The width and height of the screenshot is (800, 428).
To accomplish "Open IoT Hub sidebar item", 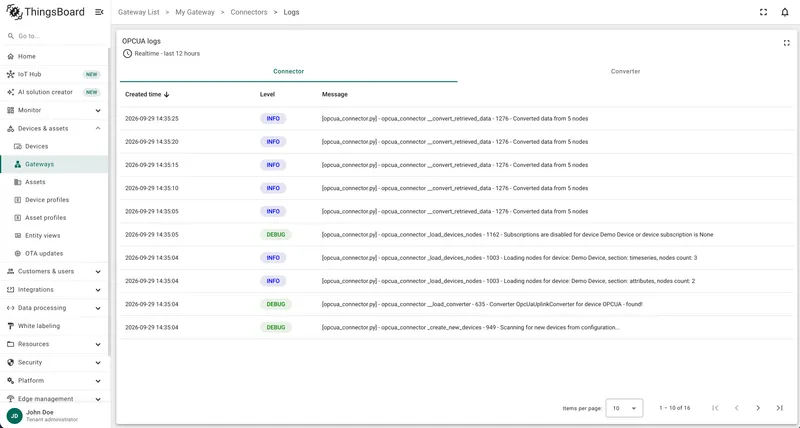I will pyautogui.click(x=54, y=74).
